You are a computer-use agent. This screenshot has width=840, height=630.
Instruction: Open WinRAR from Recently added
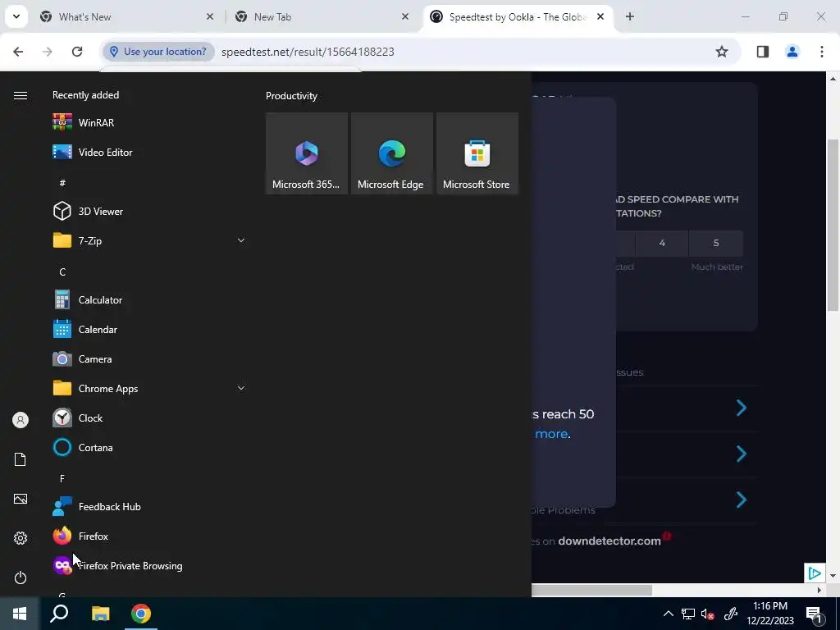click(149, 123)
